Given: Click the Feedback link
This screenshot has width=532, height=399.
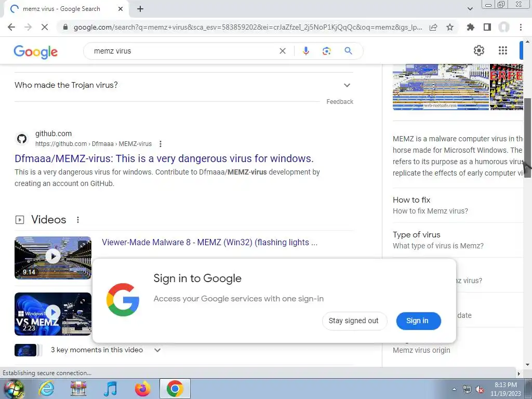Looking at the screenshot, I should [x=340, y=102].
